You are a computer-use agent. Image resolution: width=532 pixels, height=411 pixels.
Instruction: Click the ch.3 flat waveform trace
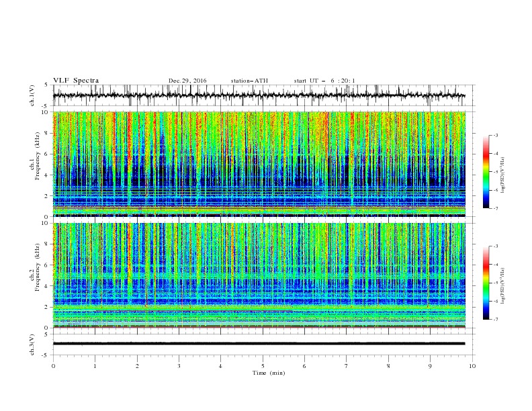[x=259, y=344]
